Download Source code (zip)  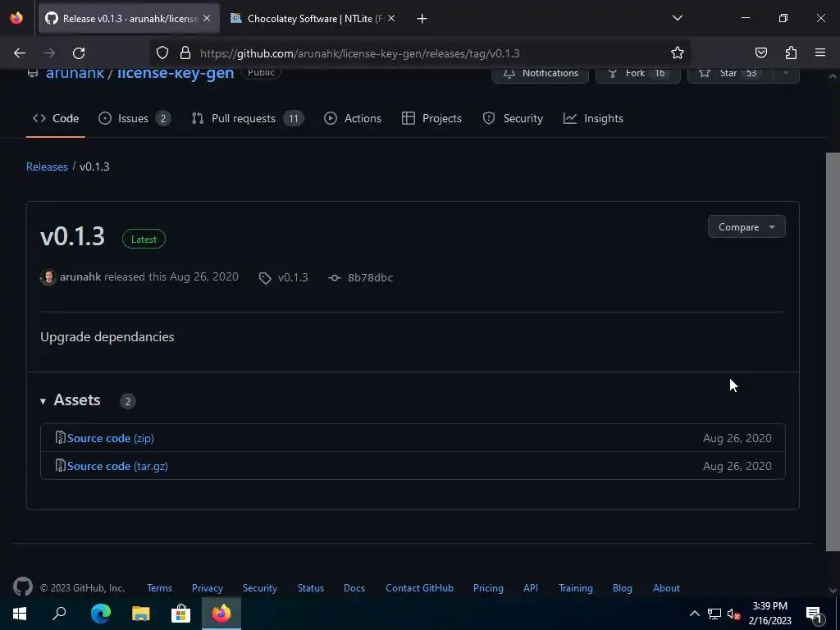[x=111, y=438]
